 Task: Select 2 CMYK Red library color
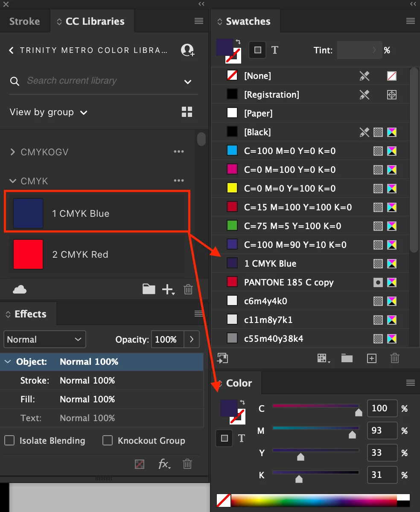click(x=96, y=254)
